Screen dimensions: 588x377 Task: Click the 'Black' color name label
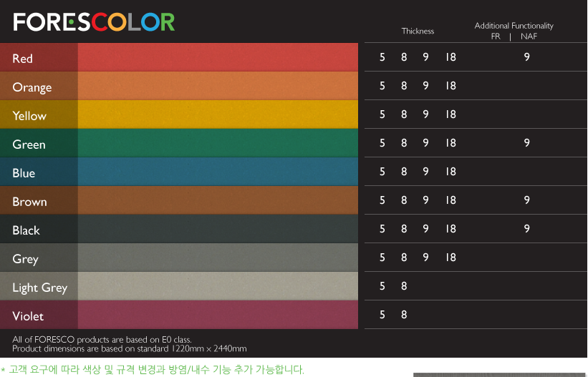point(26,230)
